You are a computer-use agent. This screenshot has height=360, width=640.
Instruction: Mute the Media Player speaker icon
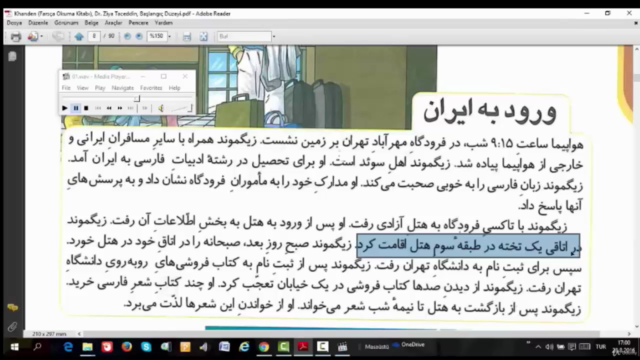click(x=161, y=108)
